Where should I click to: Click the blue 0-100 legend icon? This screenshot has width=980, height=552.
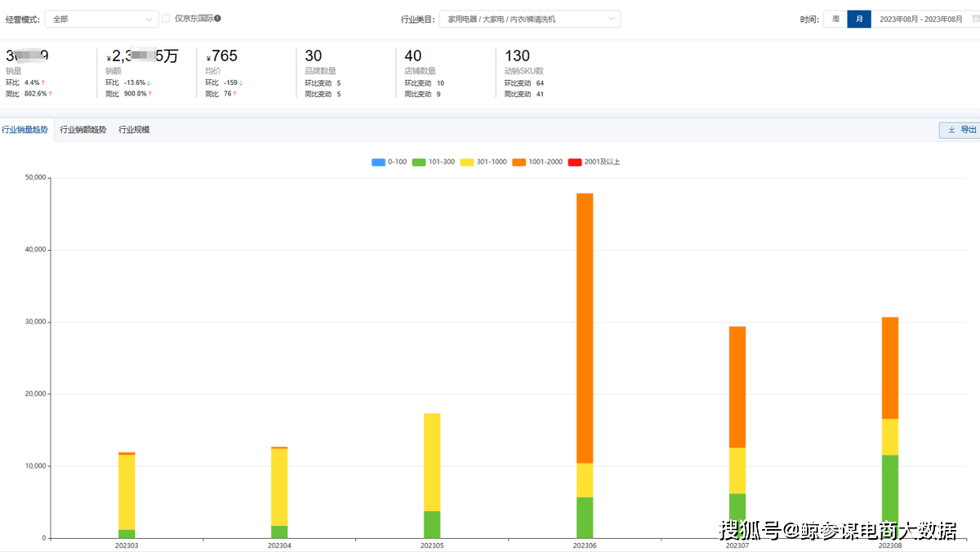pos(378,162)
